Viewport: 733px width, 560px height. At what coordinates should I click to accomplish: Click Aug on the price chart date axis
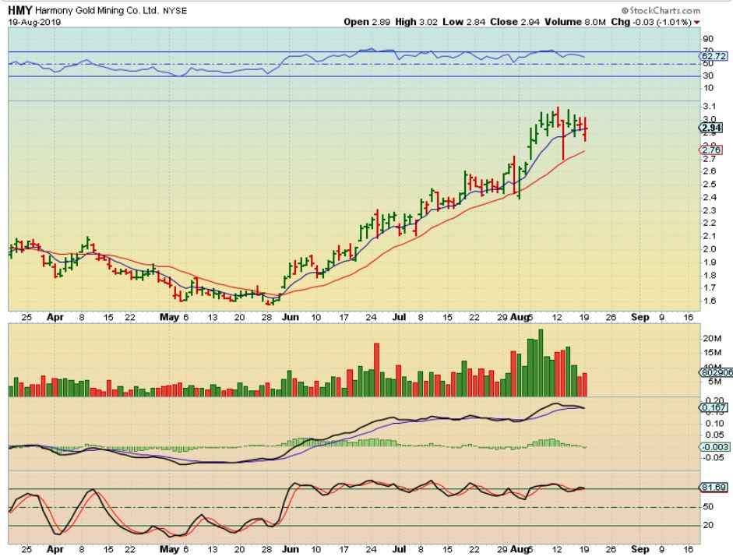click(x=520, y=317)
